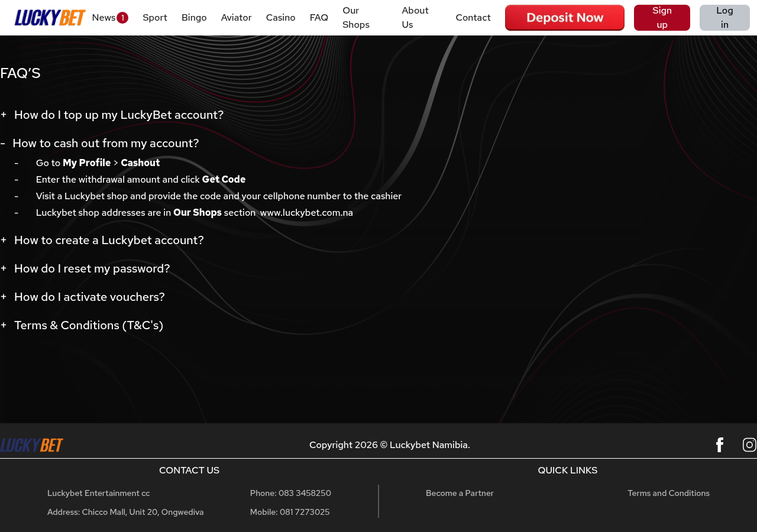Screen dimensions: 757x532
Task: Click the 'Enter the withdrawal amount' step
Action: point(141,180)
